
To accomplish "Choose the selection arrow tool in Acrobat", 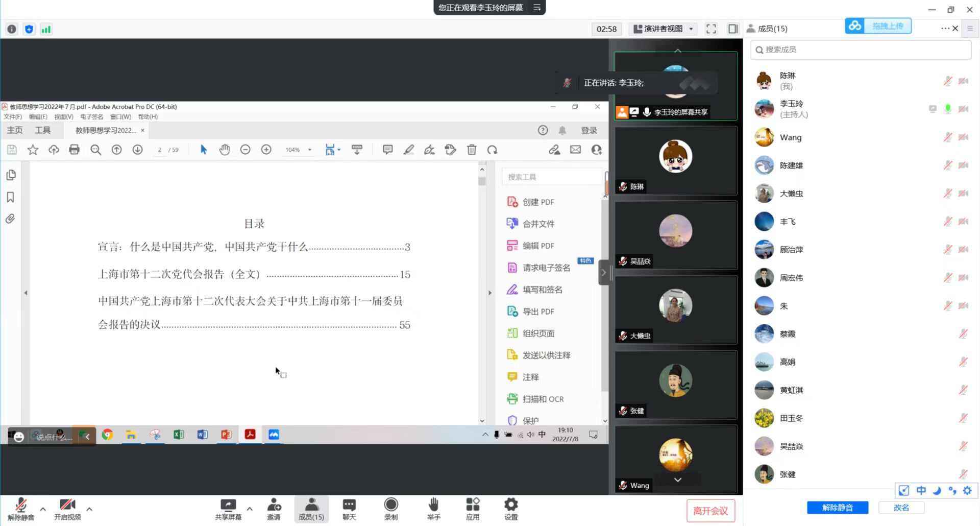I will tap(204, 150).
